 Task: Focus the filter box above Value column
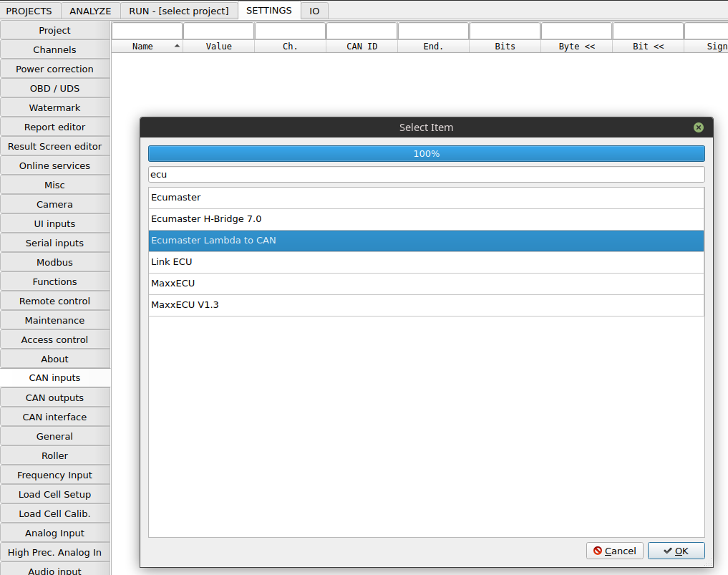pos(218,31)
